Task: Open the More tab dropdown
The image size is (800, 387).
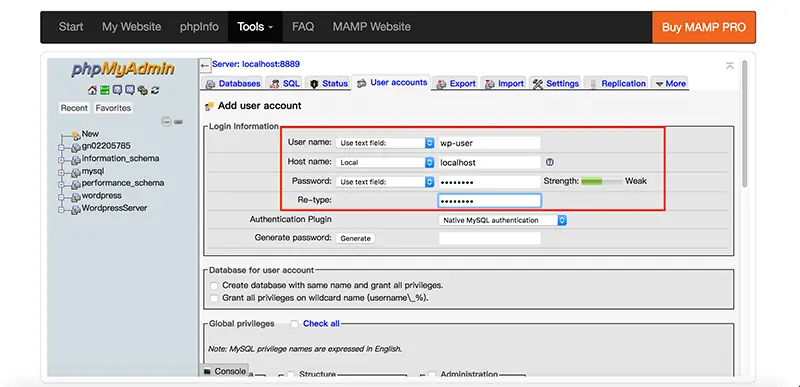Action: [670, 84]
